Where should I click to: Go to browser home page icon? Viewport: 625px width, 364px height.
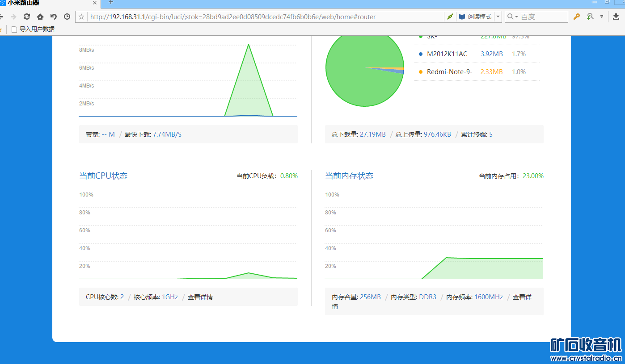[40, 17]
